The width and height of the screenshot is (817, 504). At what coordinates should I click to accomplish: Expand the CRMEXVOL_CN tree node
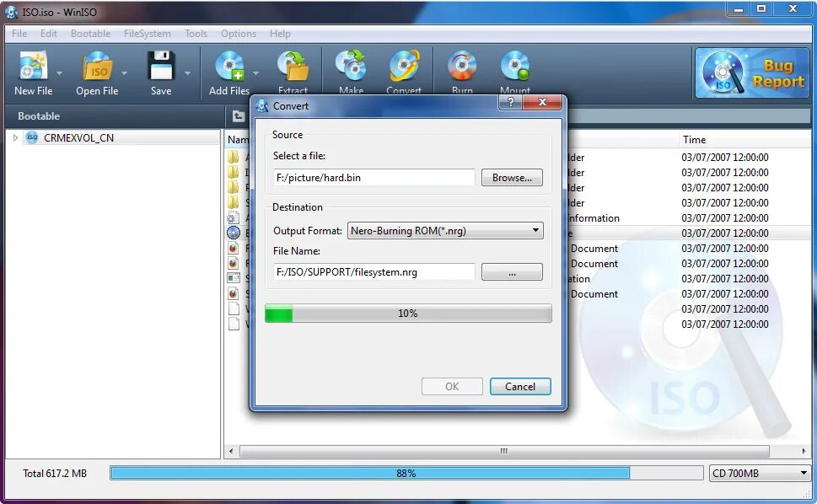click(x=15, y=137)
